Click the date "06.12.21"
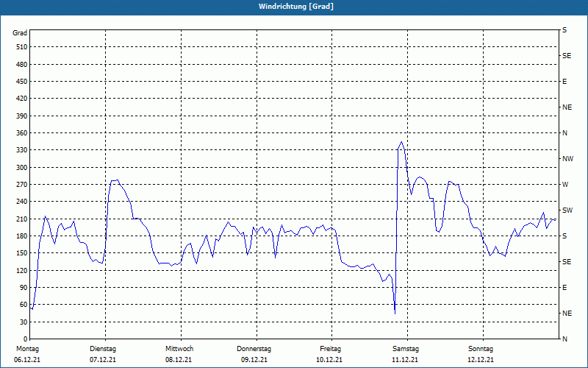Image resolution: width=588 pixels, height=368 pixels. [27, 360]
